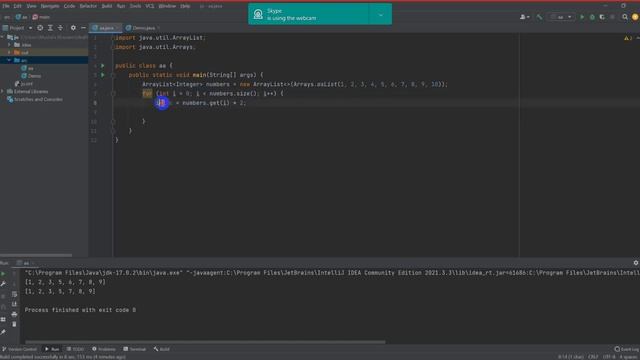Screen dimensions: 640x360
Task: Open the Problems tool window
Action: pos(104,349)
